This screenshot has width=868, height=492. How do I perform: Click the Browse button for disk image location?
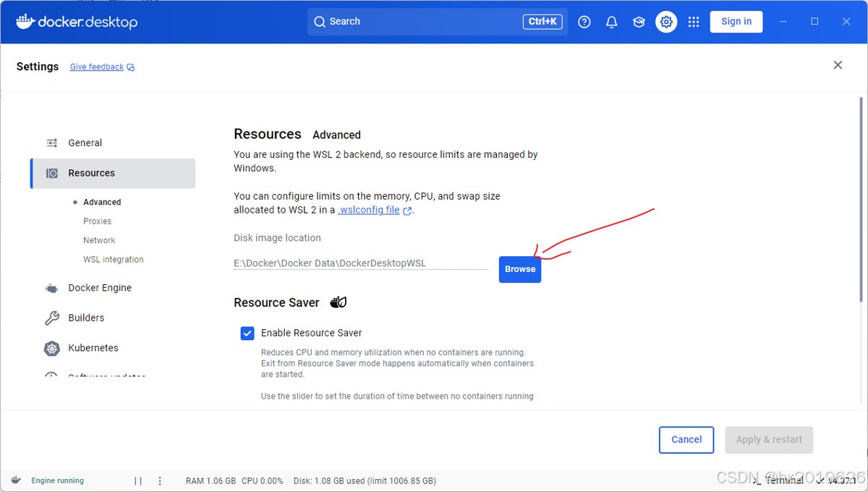point(519,269)
